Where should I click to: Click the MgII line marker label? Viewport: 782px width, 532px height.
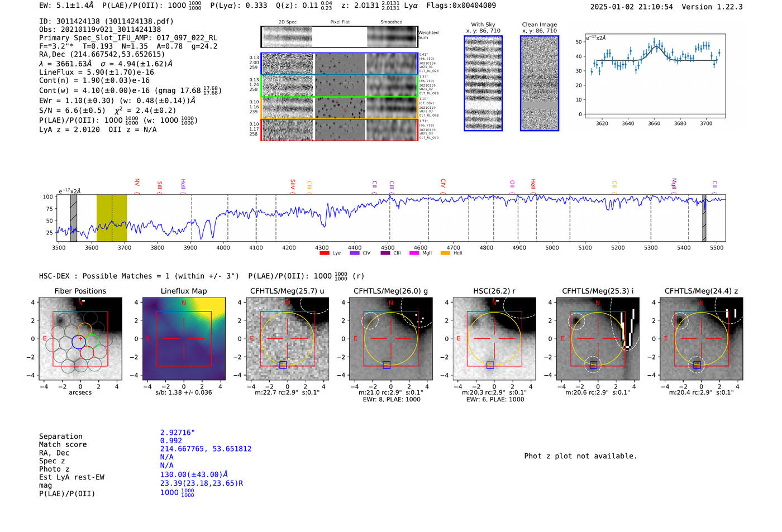tap(674, 184)
